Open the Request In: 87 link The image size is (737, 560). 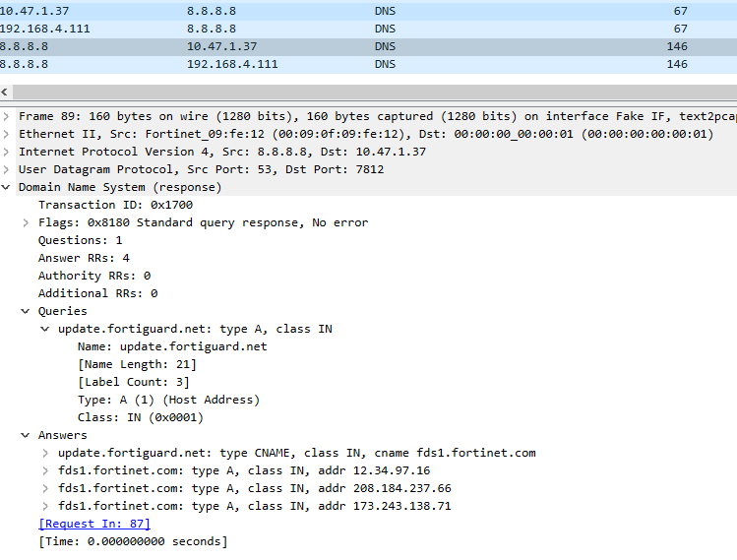coord(94,524)
